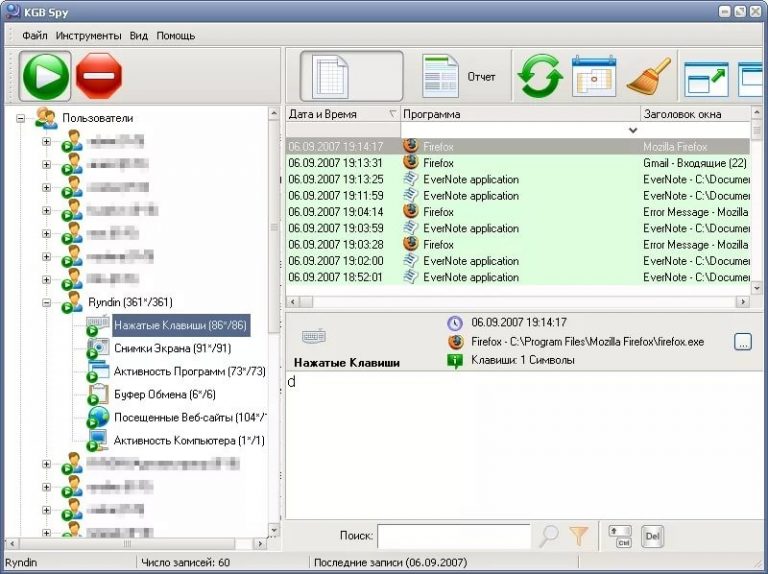The height and width of the screenshot is (574, 768).
Task: Refresh the log with green arrows icon
Action: (x=540, y=76)
